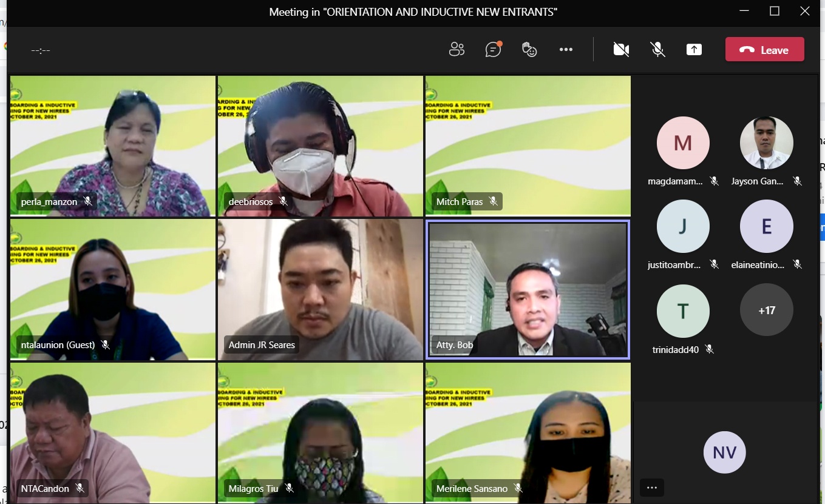Click muted mic icon beside justitoambr...
Viewport: 825px width, 504px height.
click(x=714, y=264)
